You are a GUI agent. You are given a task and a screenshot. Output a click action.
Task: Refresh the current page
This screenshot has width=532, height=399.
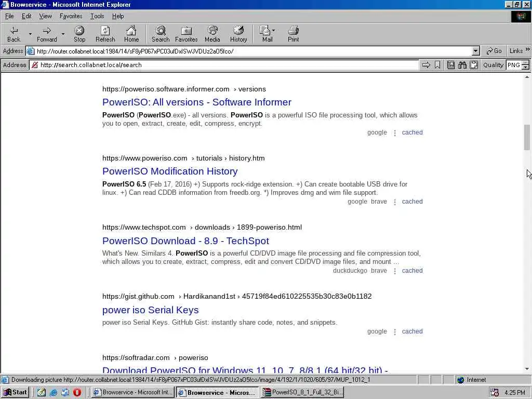[x=105, y=34]
